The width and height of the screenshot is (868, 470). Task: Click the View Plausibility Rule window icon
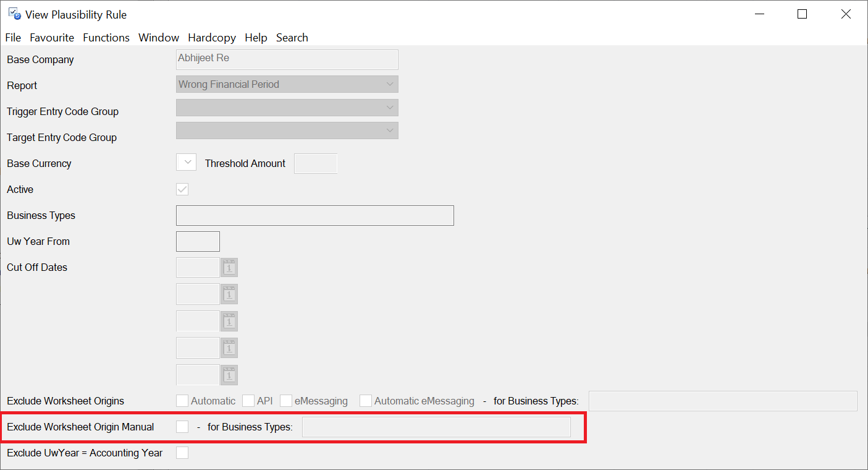point(14,14)
